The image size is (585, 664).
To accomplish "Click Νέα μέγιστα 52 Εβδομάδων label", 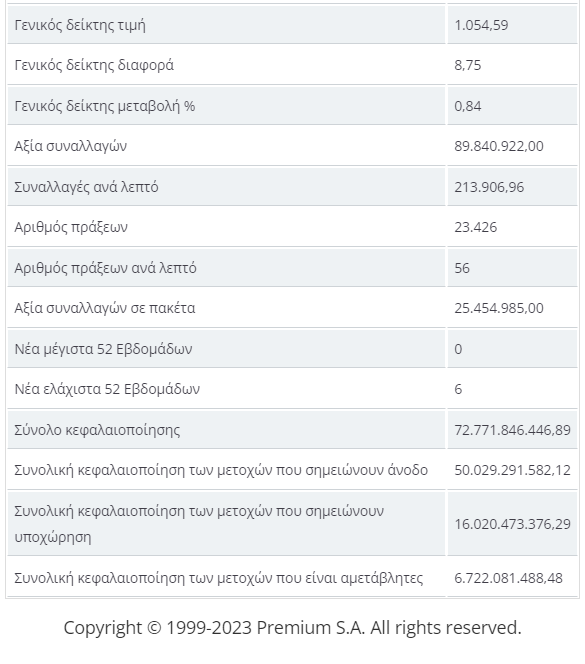I will [103, 349].
